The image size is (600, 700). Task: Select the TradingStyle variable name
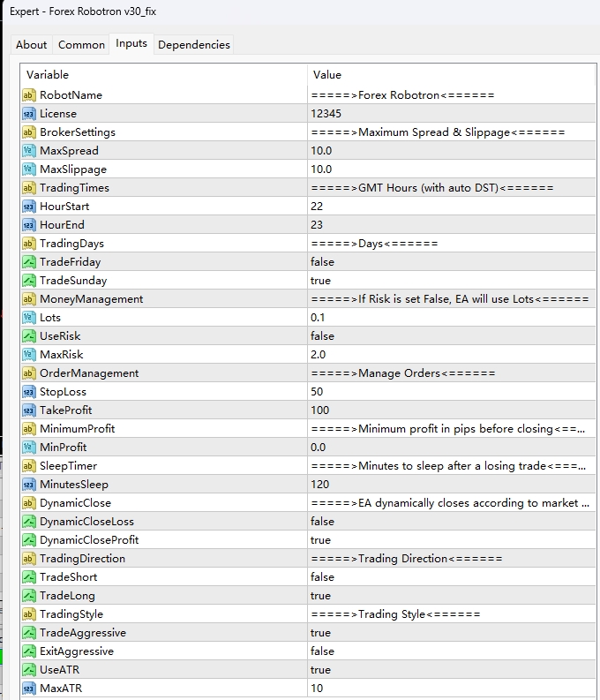click(71, 614)
